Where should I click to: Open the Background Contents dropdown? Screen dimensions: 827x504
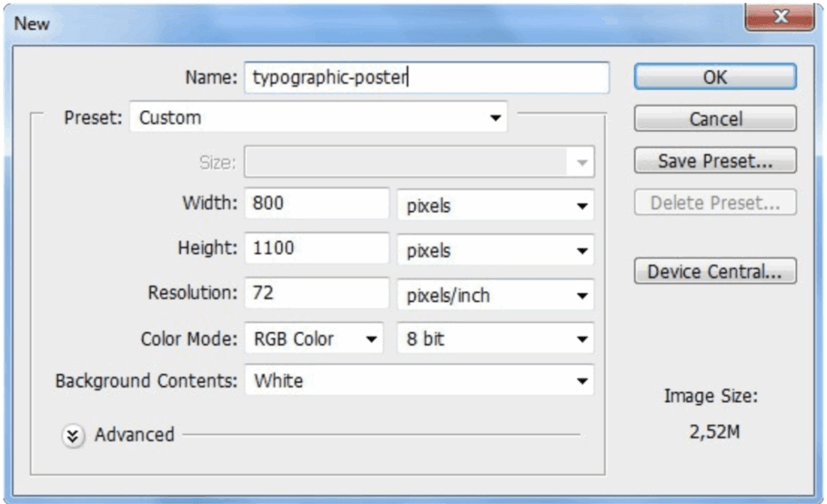pyautogui.click(x=418, y=381)
